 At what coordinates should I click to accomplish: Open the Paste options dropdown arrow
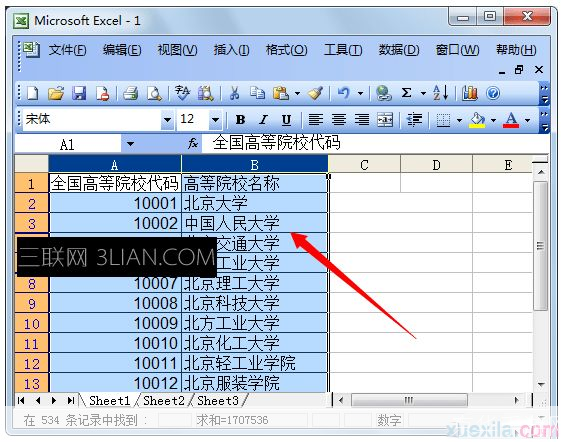click(x=297, y=93)
